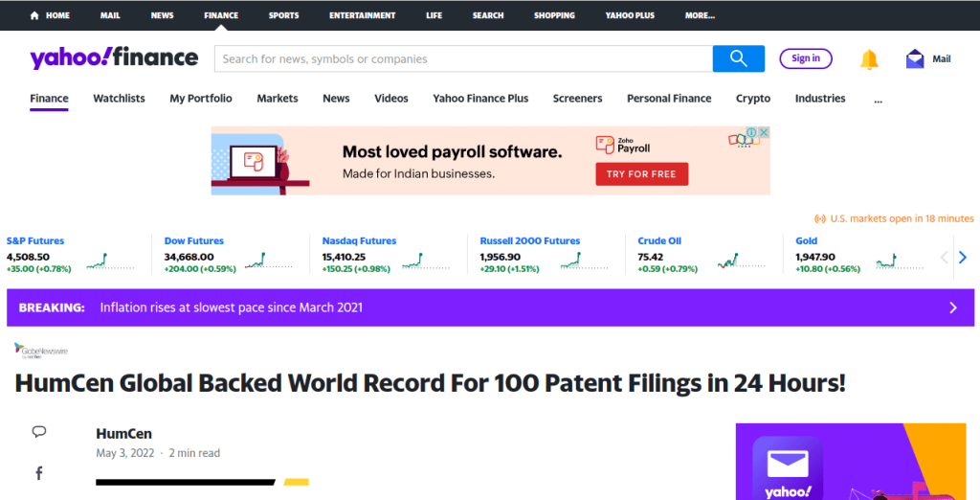Viewport: 980px width, 500px height.
Task: Select the Finance navigation tab
Action: (49, 99)
